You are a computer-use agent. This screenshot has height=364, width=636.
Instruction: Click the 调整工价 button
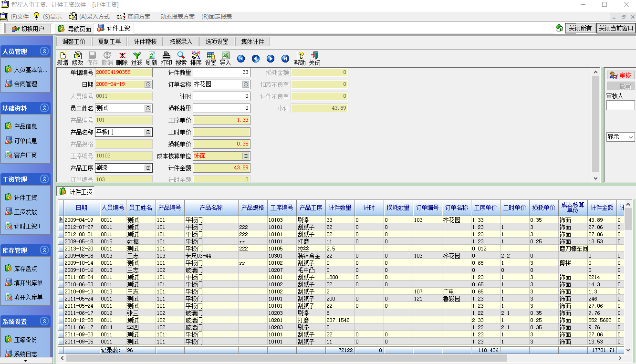(x=74, y=42)
